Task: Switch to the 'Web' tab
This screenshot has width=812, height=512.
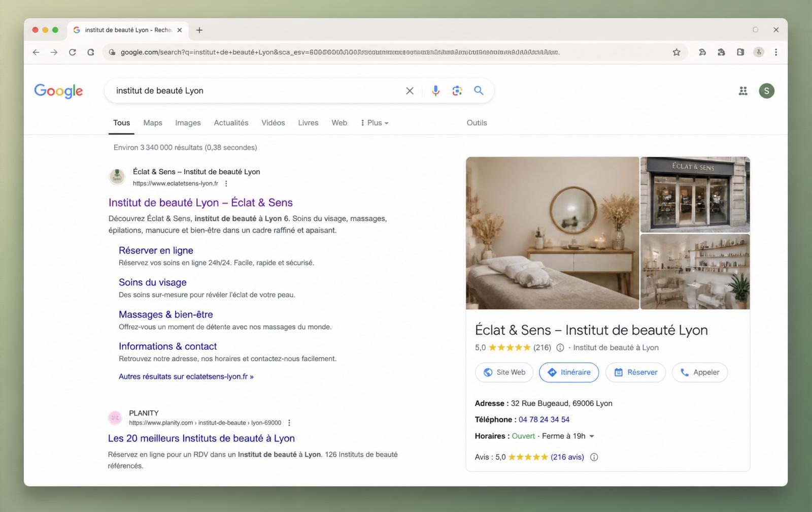Action: point(340,123)
